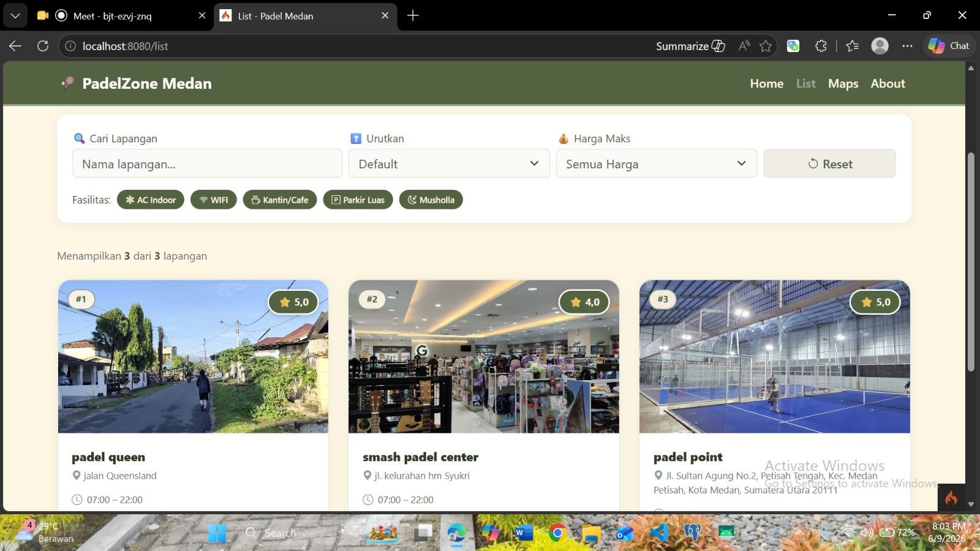Open the browser Extensions puzzle icon
Viewport: 980px width, 551px height.
(x=821, y=46)
